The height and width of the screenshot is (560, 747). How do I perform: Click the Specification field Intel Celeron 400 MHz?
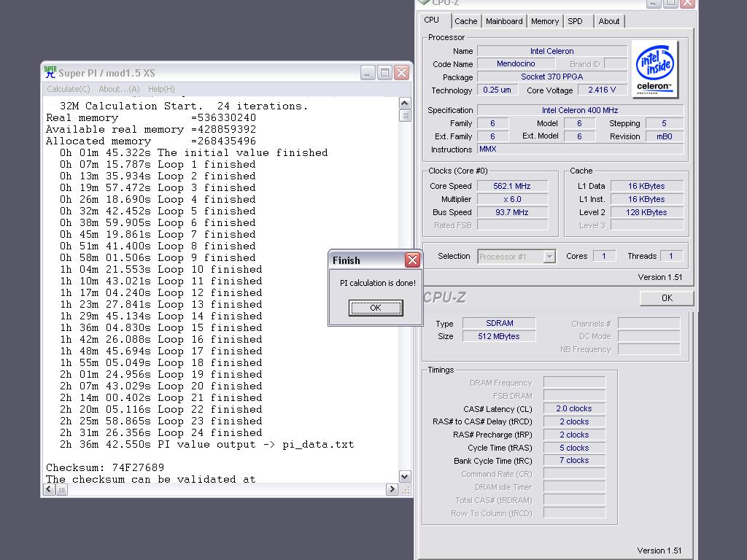(x=580, y=110)
